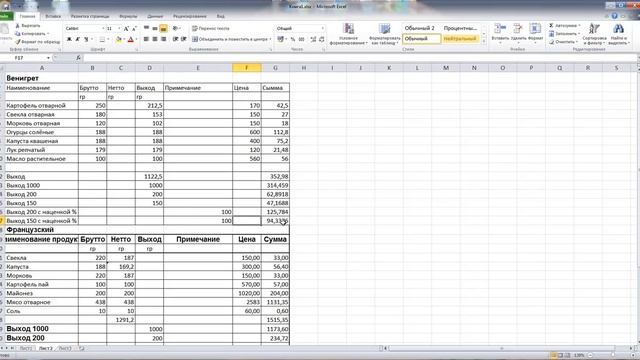Open the Clear (Очистить) menu
The image size is (640, 360).
563,42
